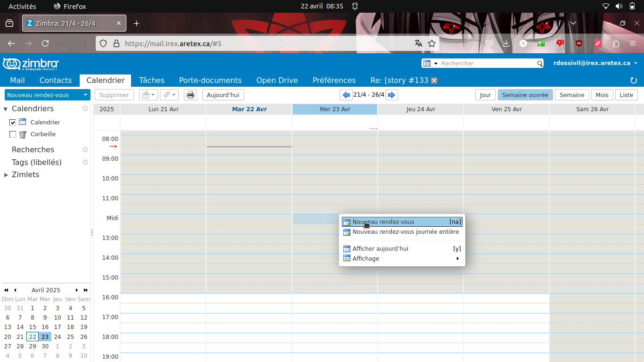Expand the Zimlets section
The width and height of the screenshot is (644, 362).
coord(6,175)
